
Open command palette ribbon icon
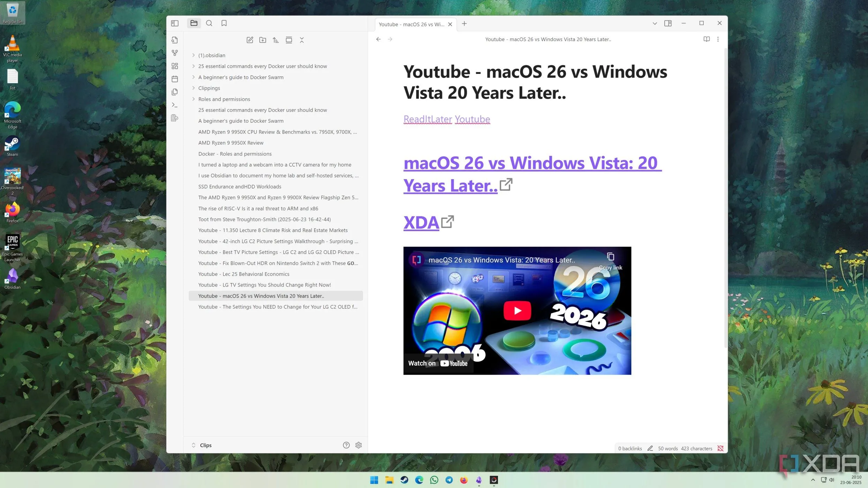175,105
